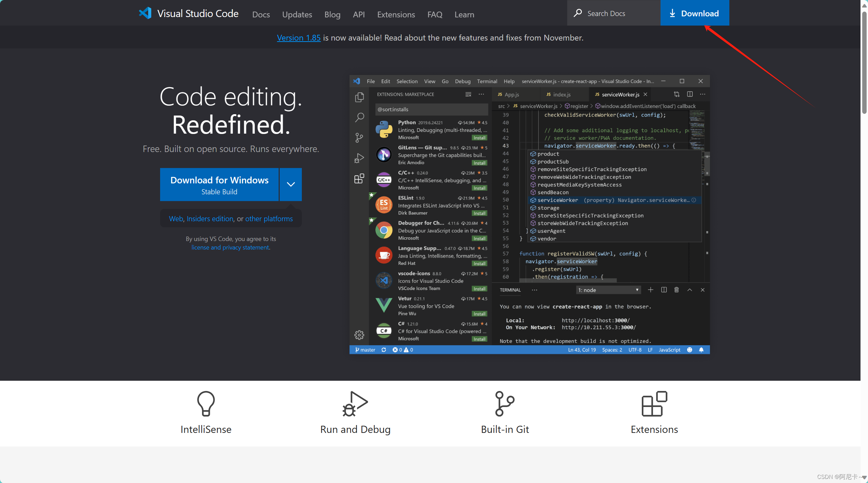Click the master branch status bar entry
This screenshot has width=868, height=483.
(x=365, y=350)
